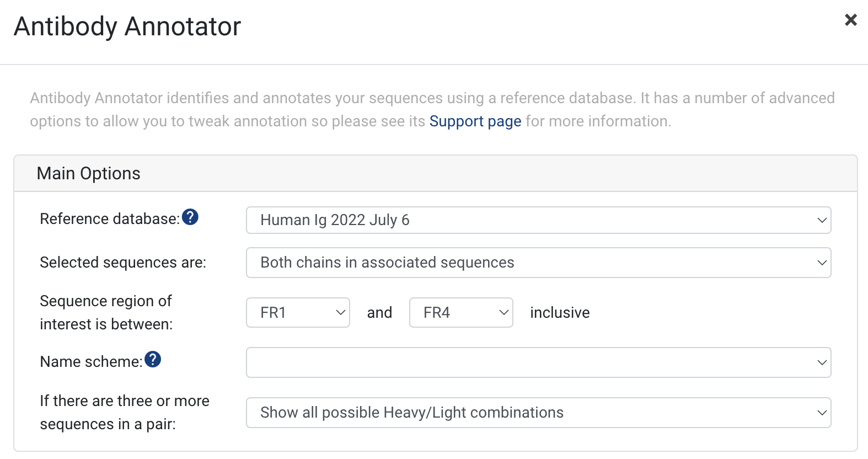Open the Human Ig 2022 July 6 dropdown
This screenshot has width=868, height=459.
coord(539,220)
